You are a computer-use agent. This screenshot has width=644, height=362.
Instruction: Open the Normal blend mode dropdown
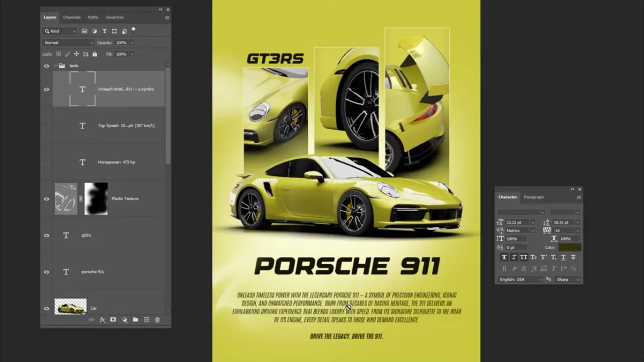tap(67, 42)
